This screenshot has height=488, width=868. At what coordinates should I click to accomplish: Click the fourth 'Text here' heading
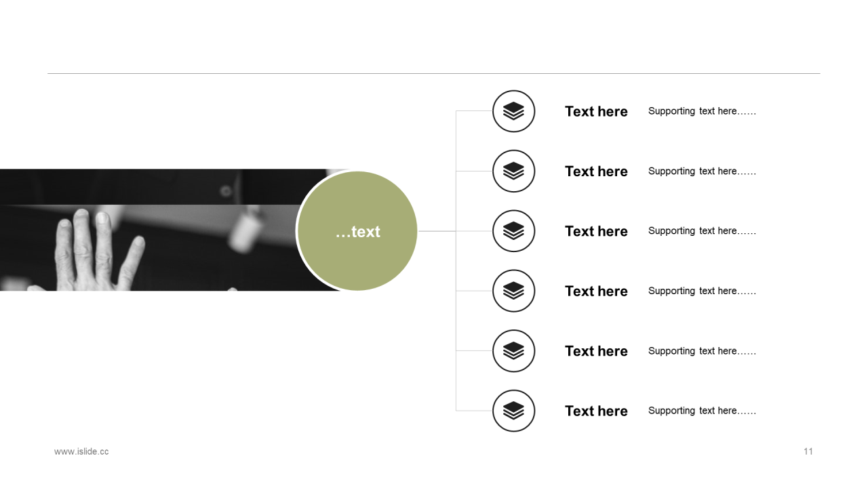(x=596, y=291)
